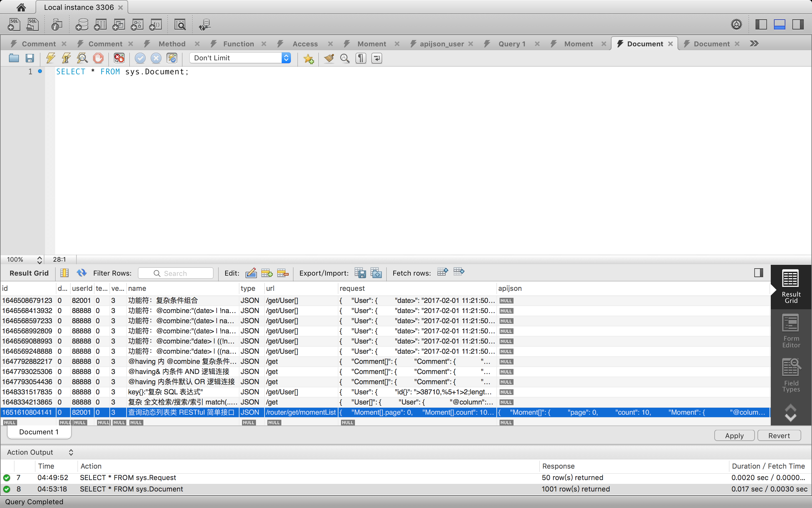Export recordset to external file

(x=360, y=273)
